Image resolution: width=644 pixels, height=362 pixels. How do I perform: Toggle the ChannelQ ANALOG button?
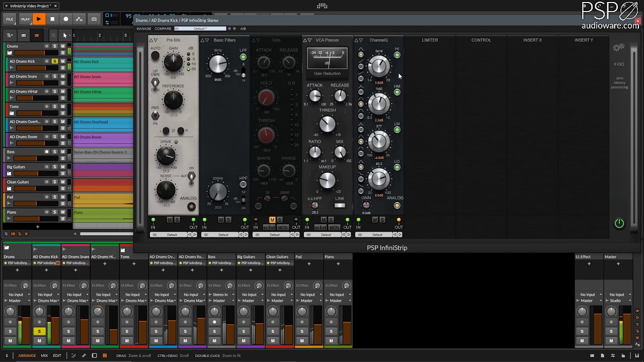click(397, 205)
